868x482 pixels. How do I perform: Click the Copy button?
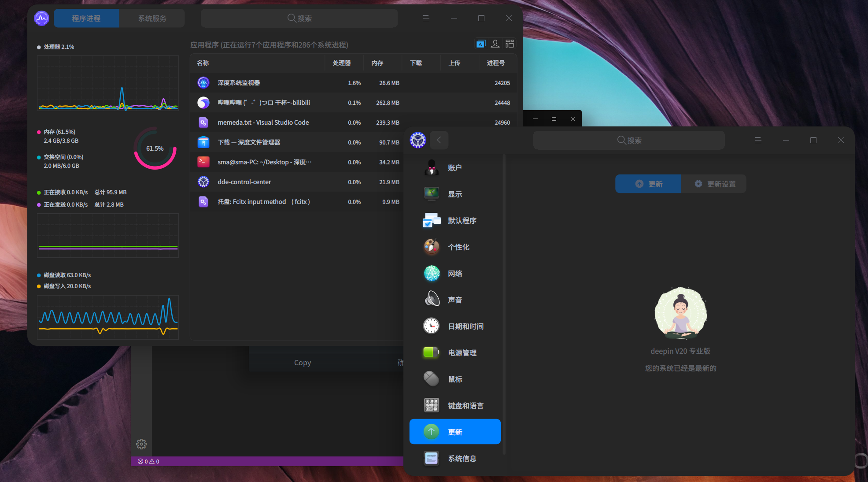click(303, 363)
